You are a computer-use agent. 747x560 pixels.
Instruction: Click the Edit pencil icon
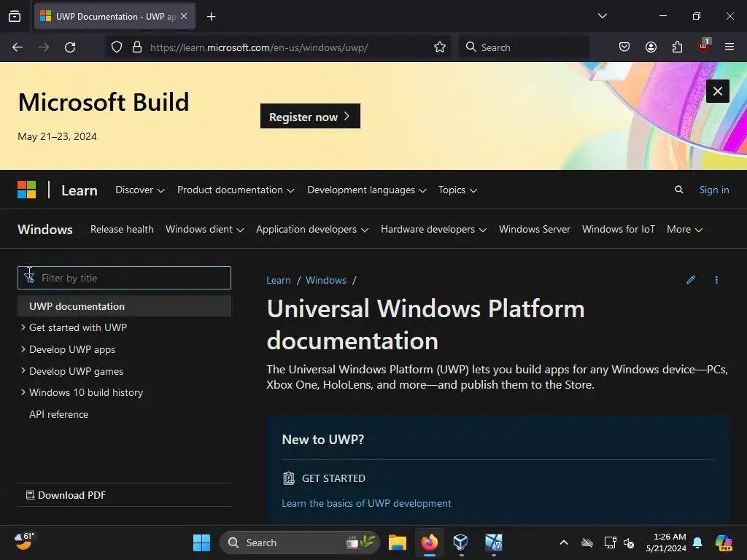point(691,280)
